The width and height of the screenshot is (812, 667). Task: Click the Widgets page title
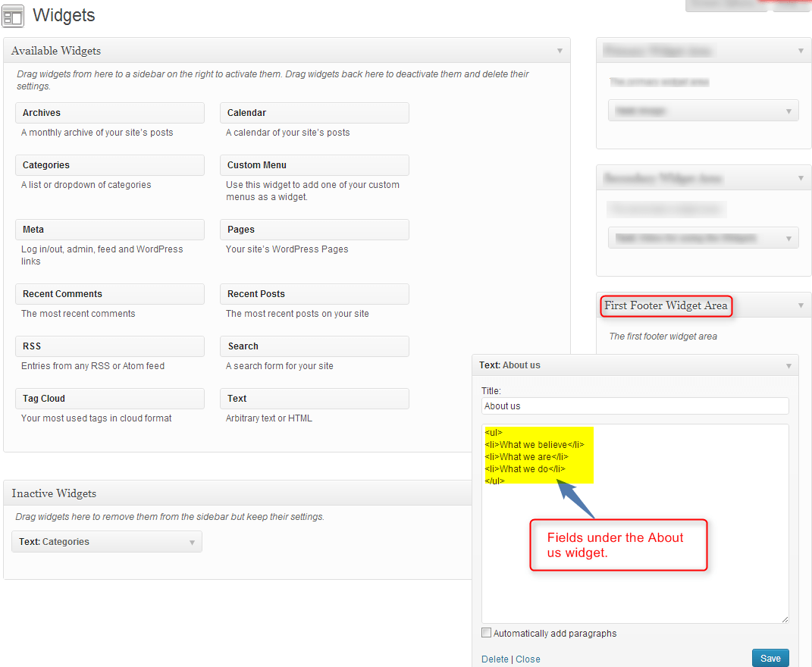pyautogui.click(x=64, y=15)
